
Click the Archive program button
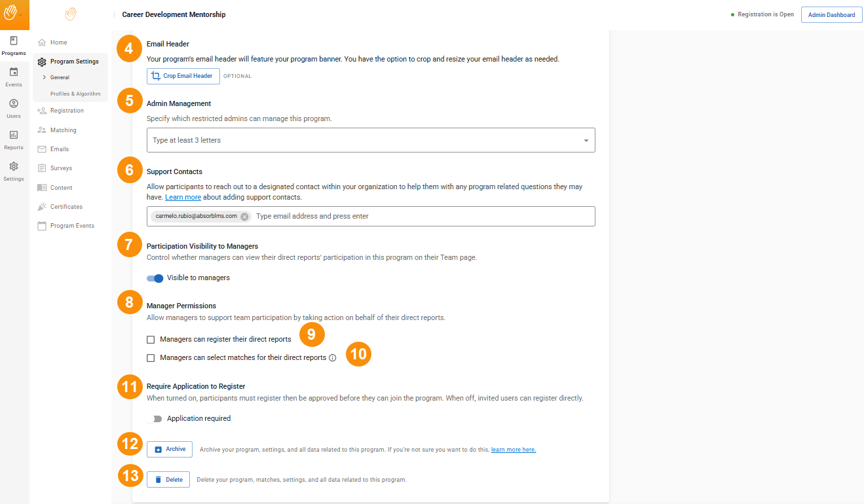click(x=170, y=449)
